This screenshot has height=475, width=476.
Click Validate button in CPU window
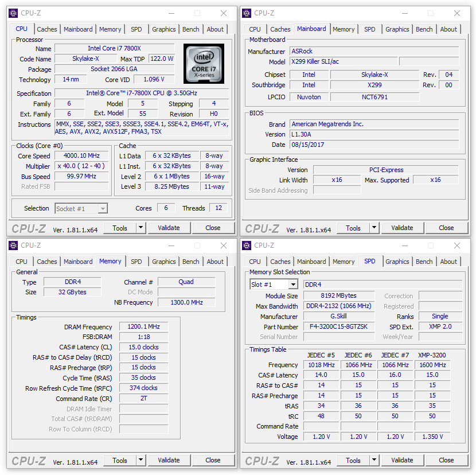click(x=169, y=228)
